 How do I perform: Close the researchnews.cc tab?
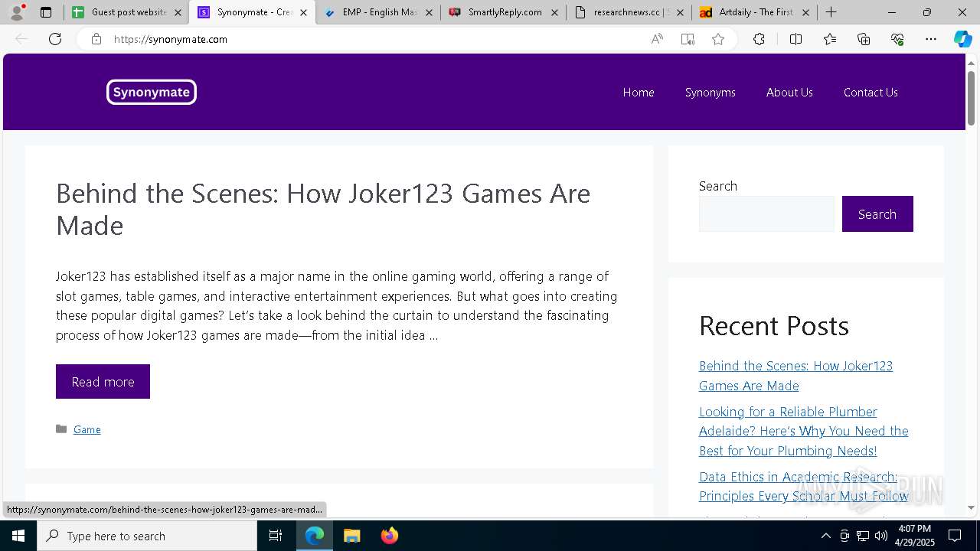point(680,12)
